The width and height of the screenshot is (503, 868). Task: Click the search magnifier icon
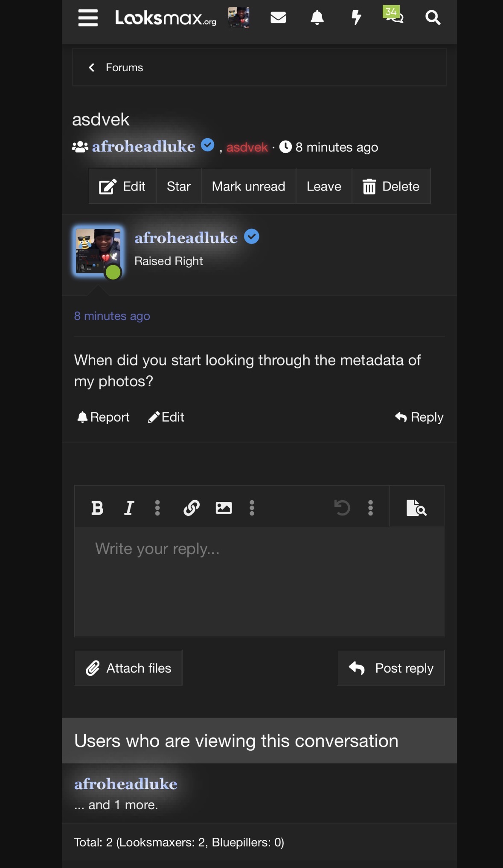point(433,17)
